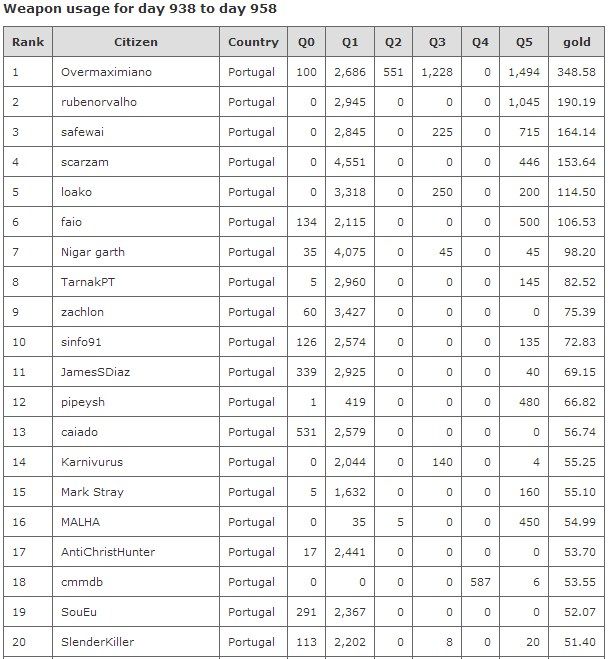
Task: Open the scarzam citizen name
Action: click(x=84, y=162)
